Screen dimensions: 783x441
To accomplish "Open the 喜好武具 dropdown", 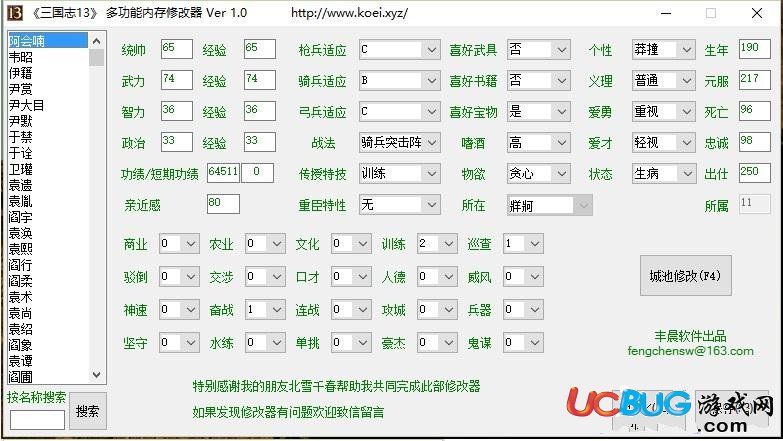I will [x=538, y=49].
